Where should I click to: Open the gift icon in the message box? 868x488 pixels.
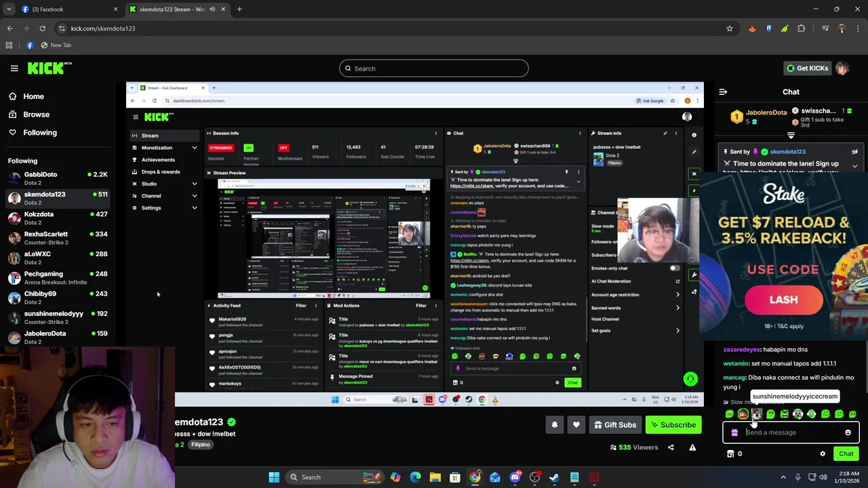[x=734, y=432]
